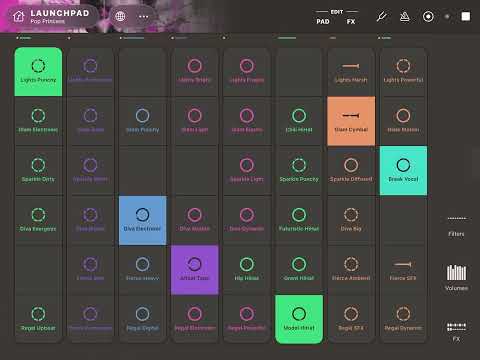
Task: Launch the Regal Electronic loop
Action: 195,319
